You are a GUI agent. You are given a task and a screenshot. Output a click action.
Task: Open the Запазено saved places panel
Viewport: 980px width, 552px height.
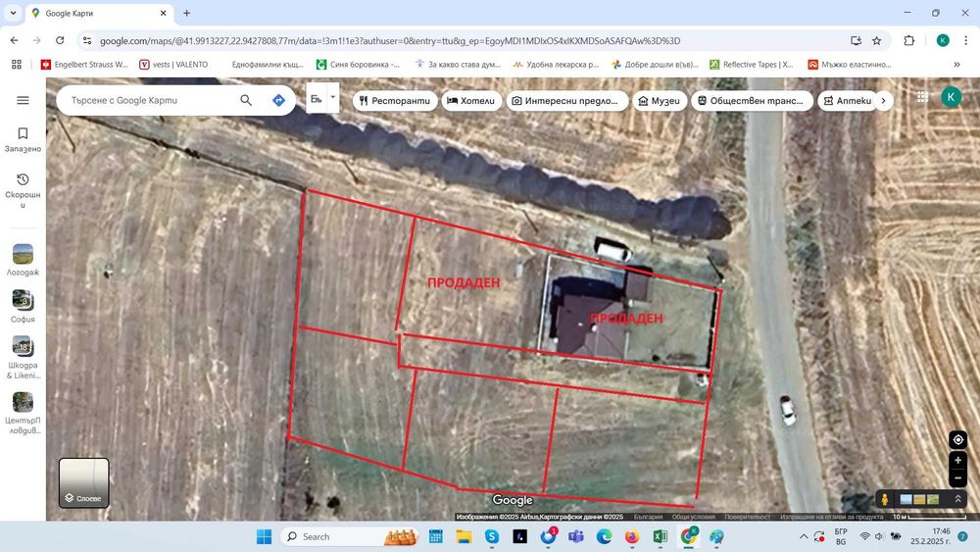(x=23, y=139)
